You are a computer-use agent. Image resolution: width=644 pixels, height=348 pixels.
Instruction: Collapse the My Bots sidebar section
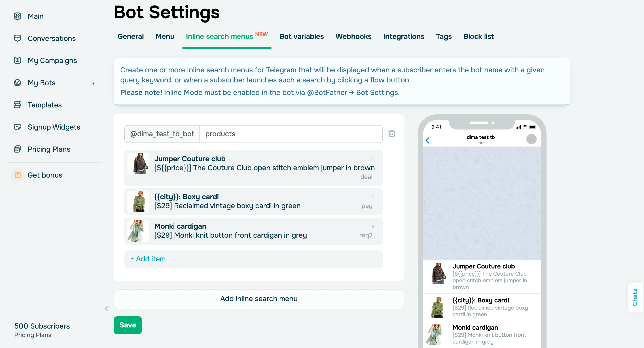[93, 83]
